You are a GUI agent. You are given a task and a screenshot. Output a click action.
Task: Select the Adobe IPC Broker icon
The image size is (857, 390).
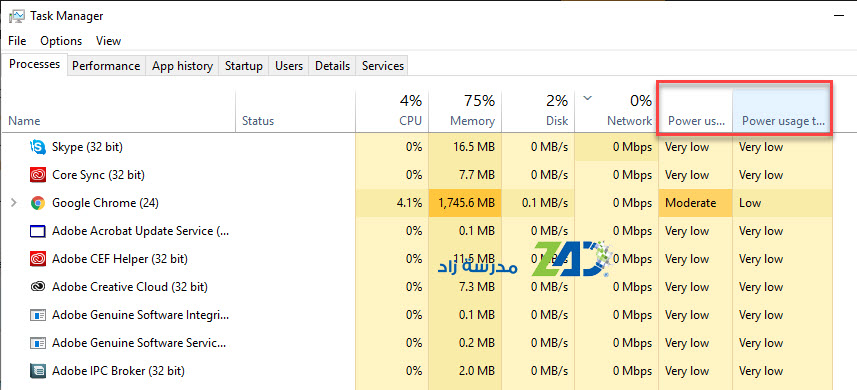click(38, 371)
